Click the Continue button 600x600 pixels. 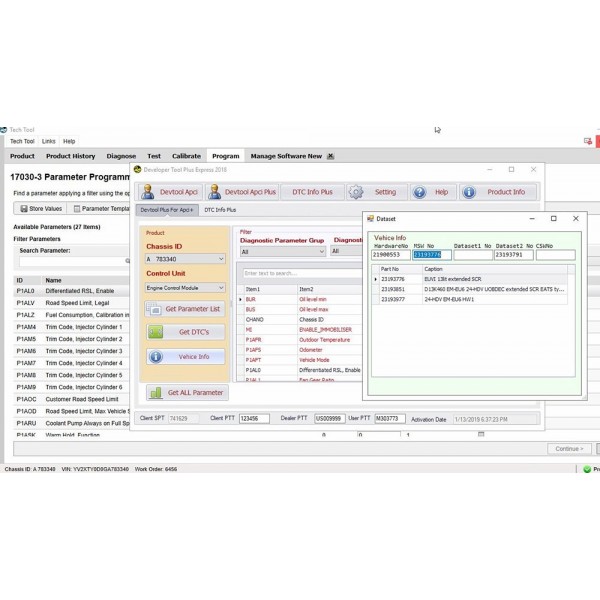569,449
